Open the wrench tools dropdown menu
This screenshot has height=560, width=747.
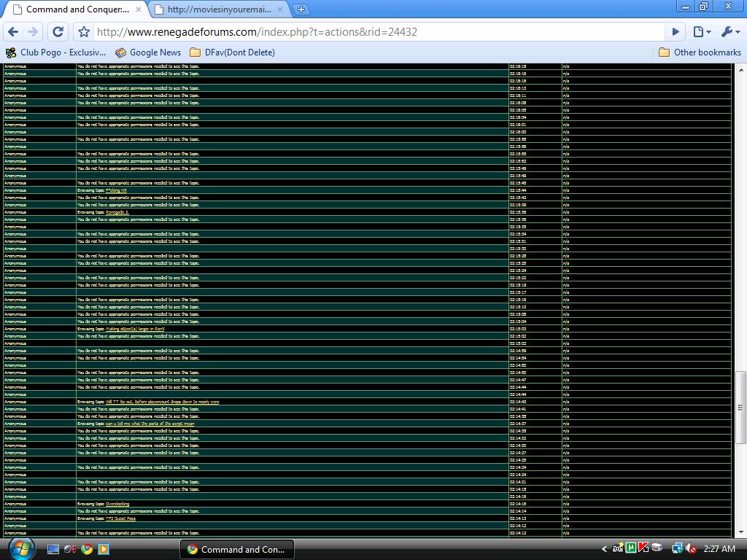pos(730,31)
